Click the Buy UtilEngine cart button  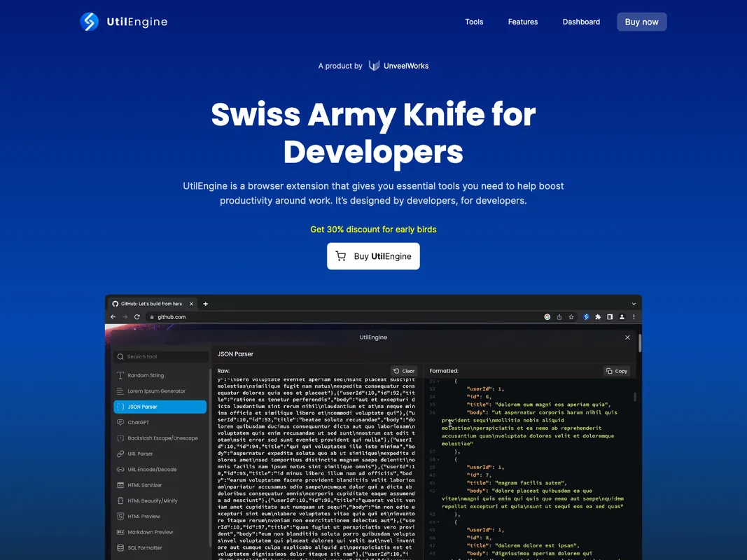(x=373, y=256)
